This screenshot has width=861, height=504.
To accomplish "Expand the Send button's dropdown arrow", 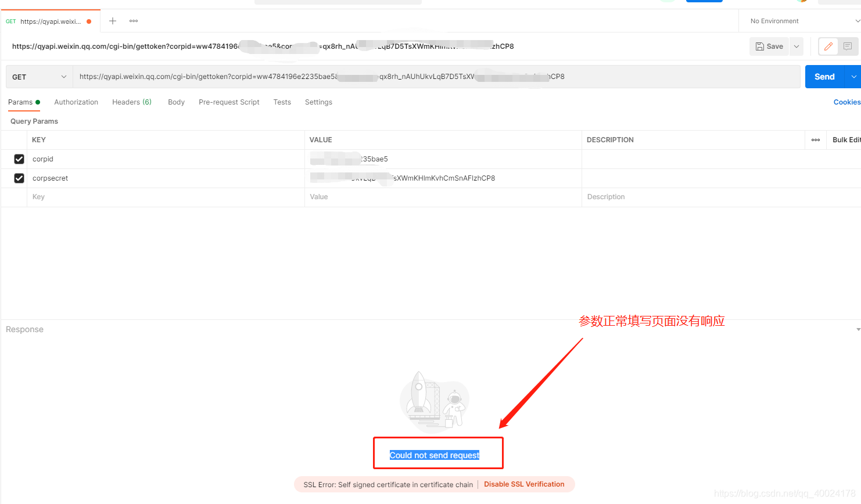I will pos(854,76).
